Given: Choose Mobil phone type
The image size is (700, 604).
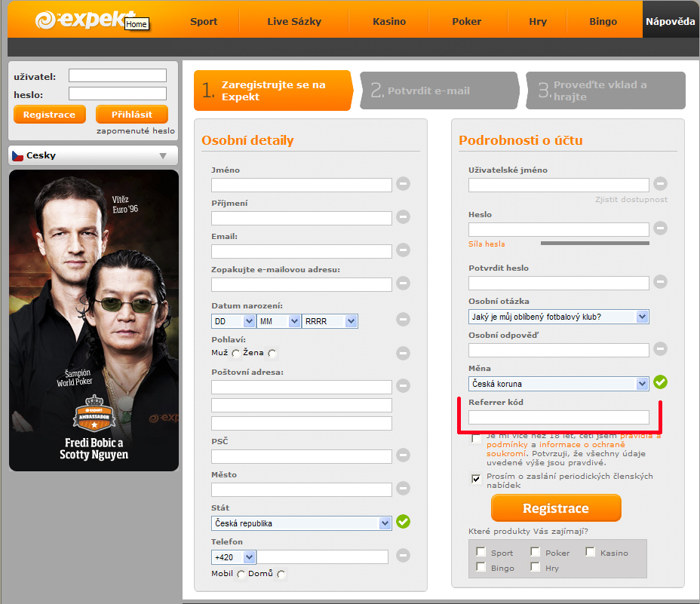Looking at the screenshot, I should pos(241,574).
